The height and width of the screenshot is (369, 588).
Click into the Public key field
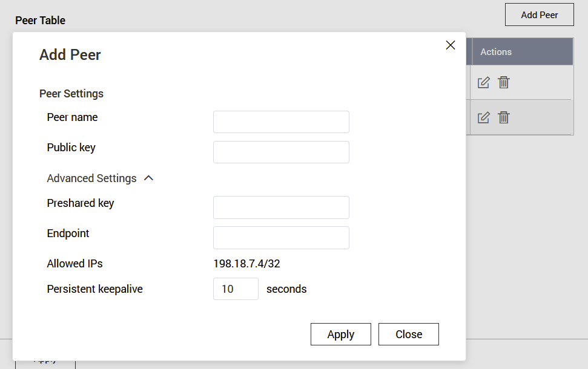281,152
